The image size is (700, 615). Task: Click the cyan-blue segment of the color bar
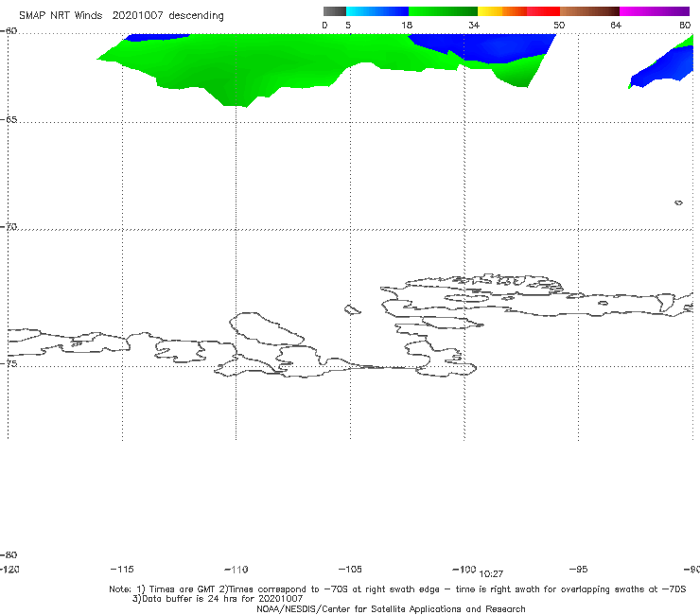(x=377, y=11)
